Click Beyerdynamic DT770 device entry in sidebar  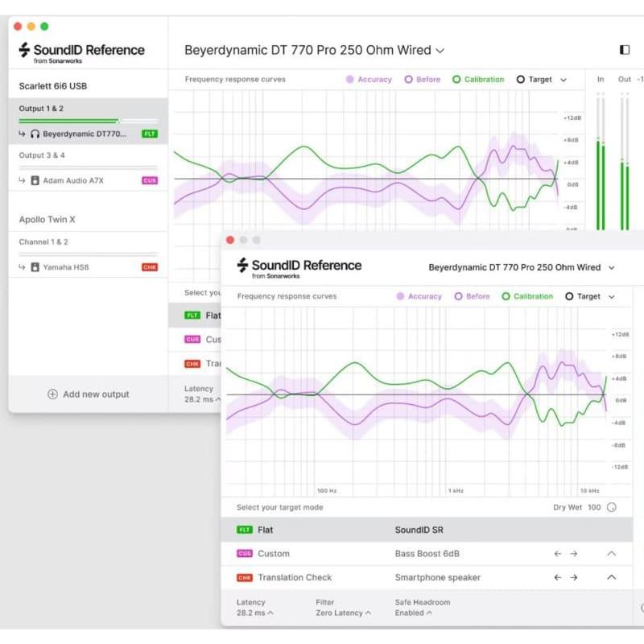click(88, 134)
